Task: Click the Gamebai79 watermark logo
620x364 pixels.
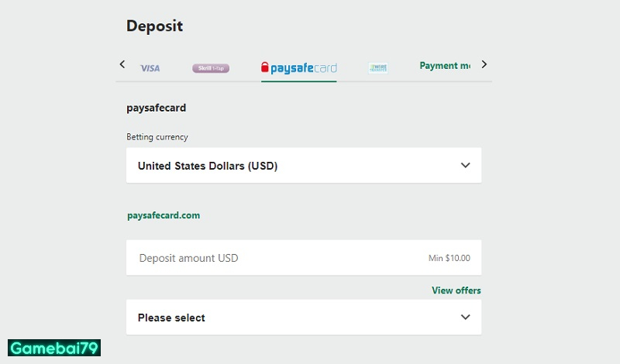Action: [x=53, y=348]
